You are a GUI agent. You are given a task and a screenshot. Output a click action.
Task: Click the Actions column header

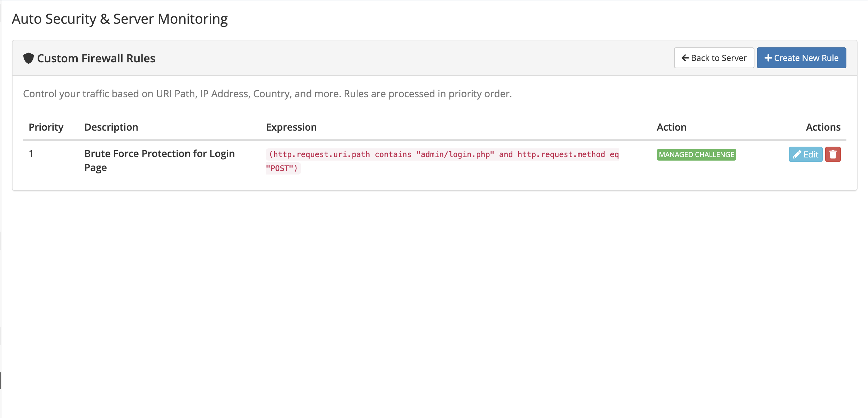823,127
